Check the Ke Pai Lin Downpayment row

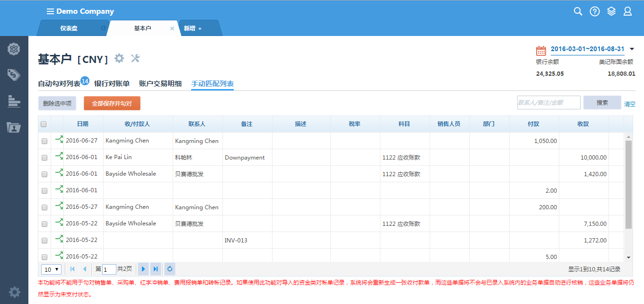click(x=44, y=158)
